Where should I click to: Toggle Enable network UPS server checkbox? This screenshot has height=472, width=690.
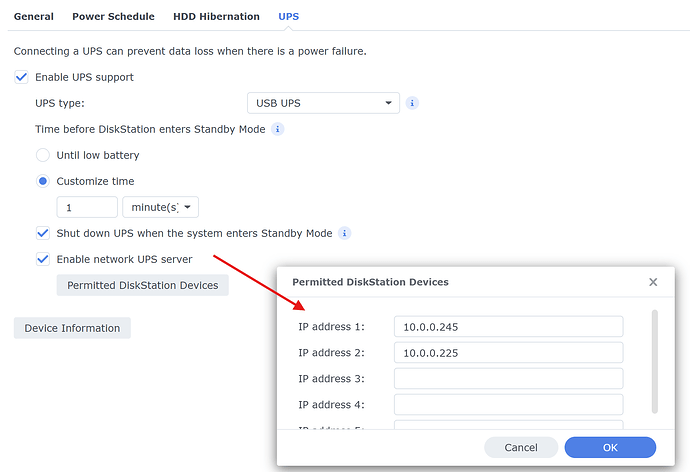(x=43, y=259)
